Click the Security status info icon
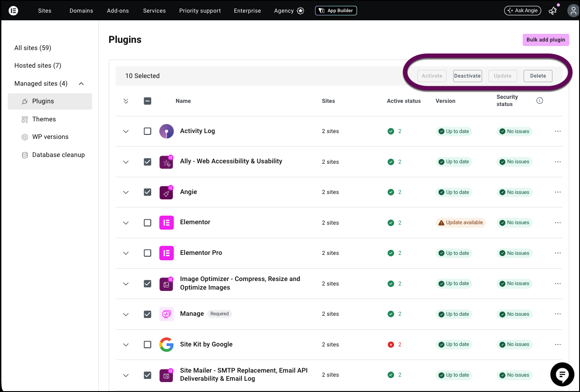 539,101
